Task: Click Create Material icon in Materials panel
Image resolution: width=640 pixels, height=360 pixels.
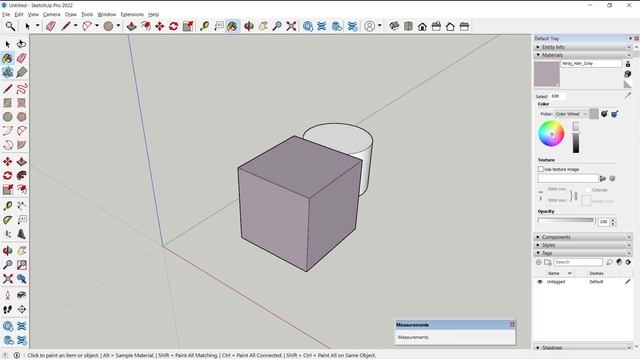Action: pos(628,74)
